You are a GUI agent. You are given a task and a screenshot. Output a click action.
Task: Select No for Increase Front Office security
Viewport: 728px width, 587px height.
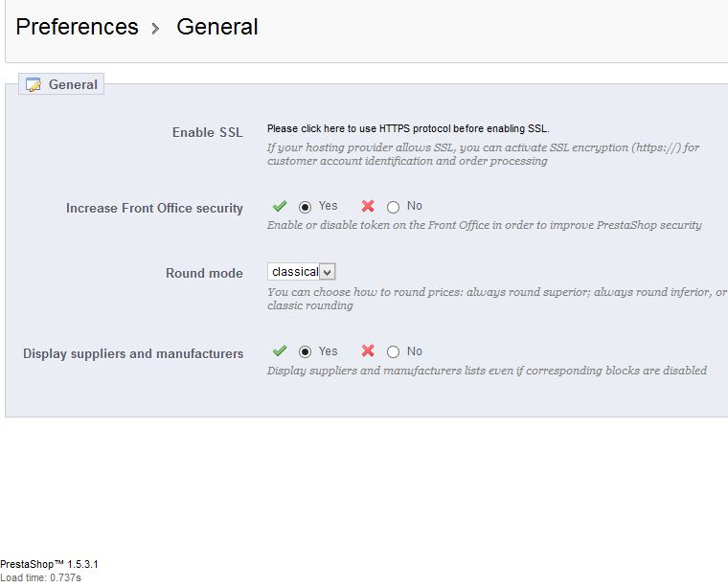(393, 207)
